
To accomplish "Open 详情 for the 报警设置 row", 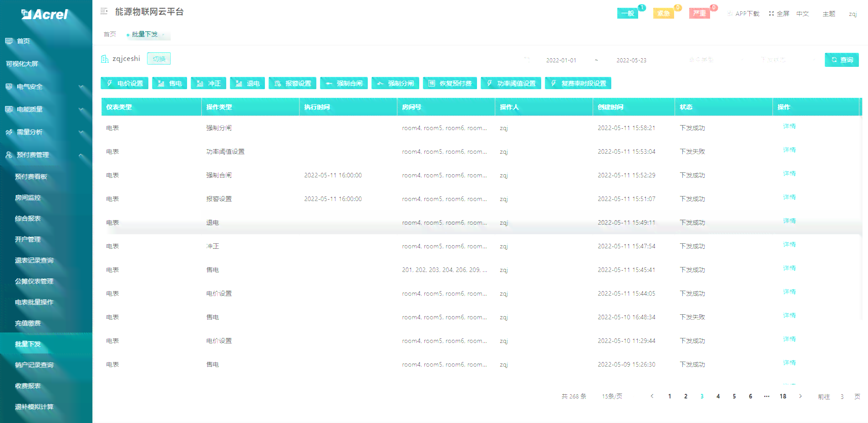I will [x=789, y=197].
